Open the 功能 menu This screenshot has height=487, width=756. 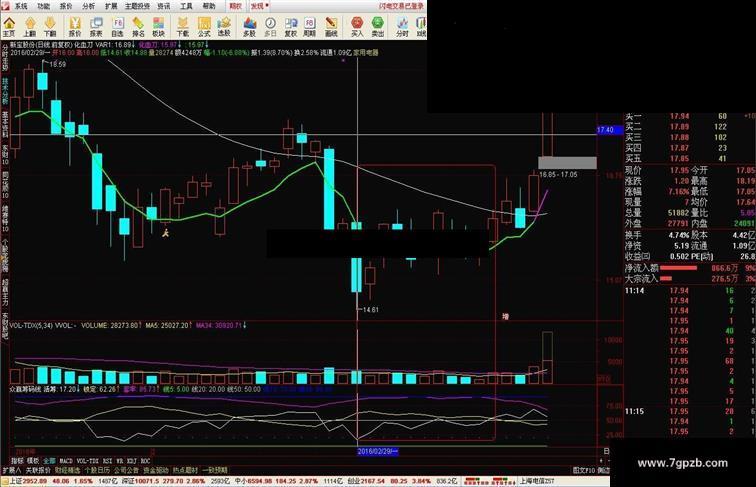click(x=43, y=6)
